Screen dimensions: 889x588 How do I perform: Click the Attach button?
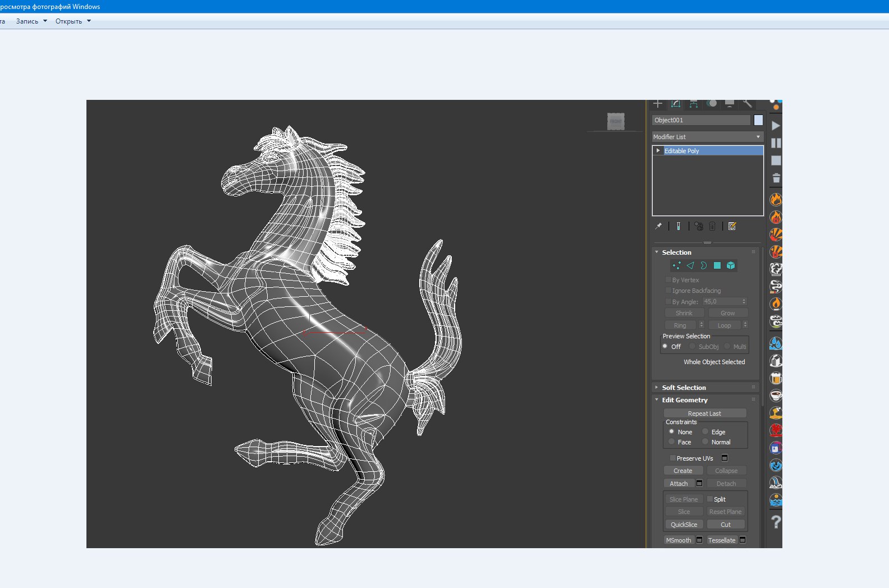(x=679, y=484)
